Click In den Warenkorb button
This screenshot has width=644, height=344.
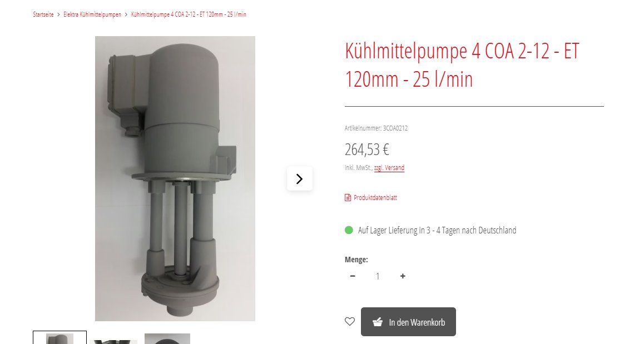tap(408, 322)
